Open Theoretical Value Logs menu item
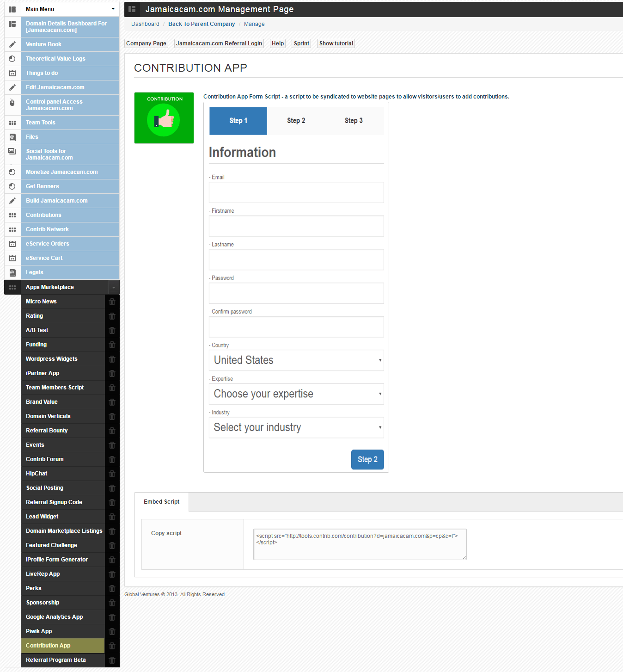The height and width of the screenshot is (672, 623). pyautogui.click(x=70, y=59)
